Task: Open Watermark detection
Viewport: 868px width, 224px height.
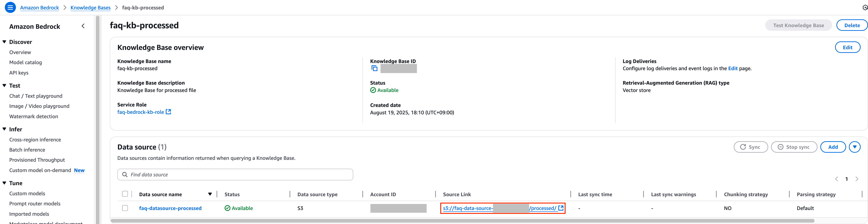Action: (34, 117)
